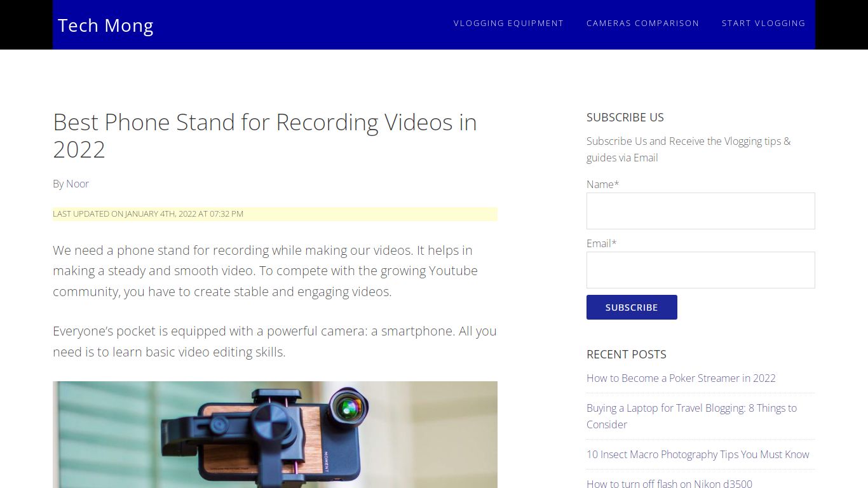Click the phone stand featured image
868x488 pixels.
275,435
